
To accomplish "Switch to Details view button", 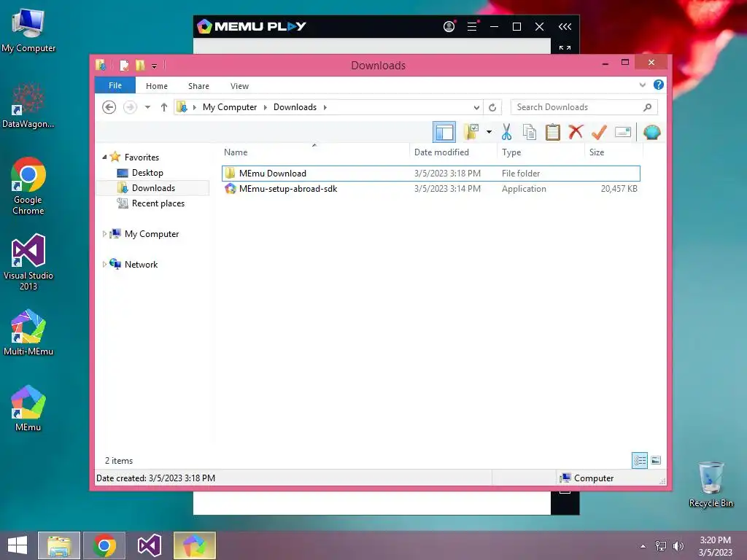I will tap(639, 460).
